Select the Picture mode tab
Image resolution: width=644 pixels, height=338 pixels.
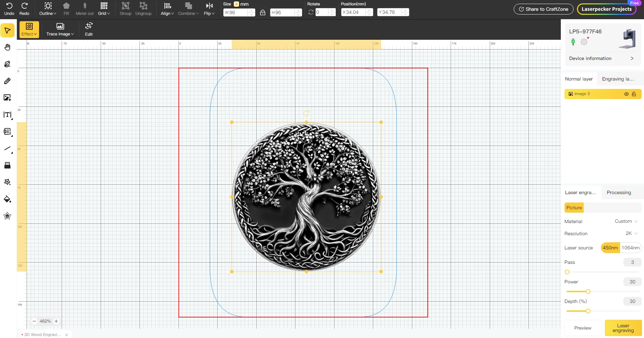pyautogui.click(x=574, y=208)
